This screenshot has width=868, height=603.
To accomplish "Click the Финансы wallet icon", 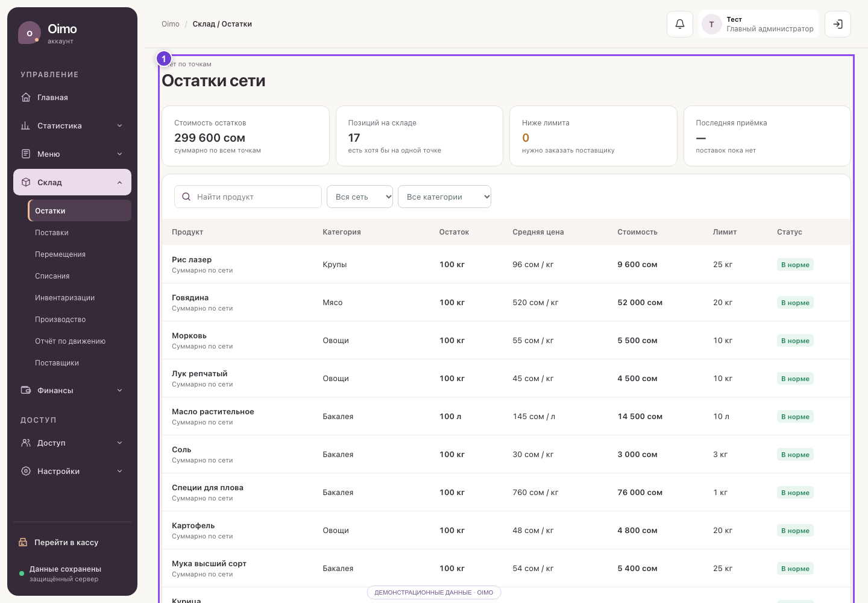I will (26, 390).
